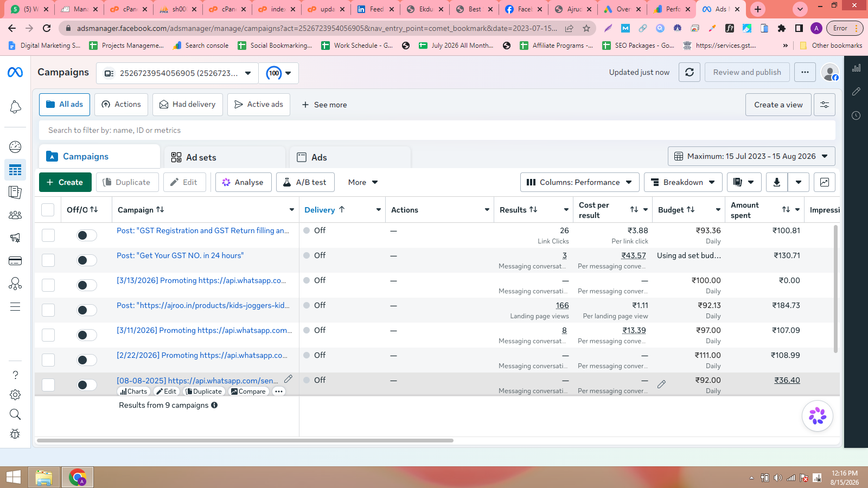
Task: Open Audiences people icon in sidebar
Action: (15, 215)
